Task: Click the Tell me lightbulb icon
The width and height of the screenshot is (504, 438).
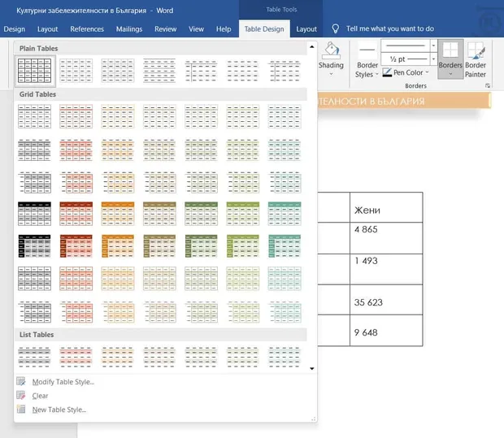Action: click(335, 29)
